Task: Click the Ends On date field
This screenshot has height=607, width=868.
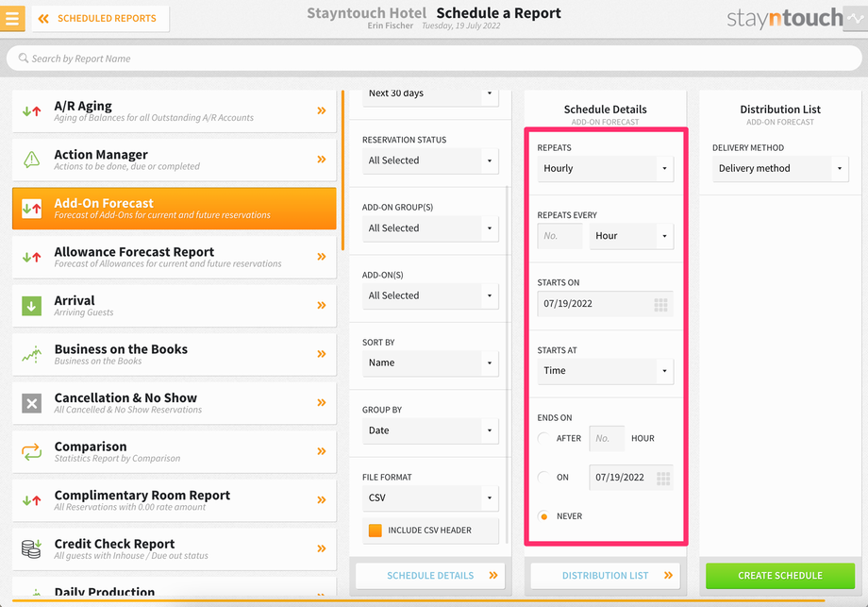Action: [x=631, y=478]
